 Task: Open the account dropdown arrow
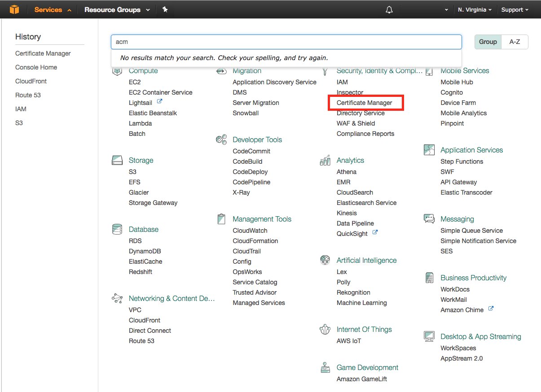(446, 10)
